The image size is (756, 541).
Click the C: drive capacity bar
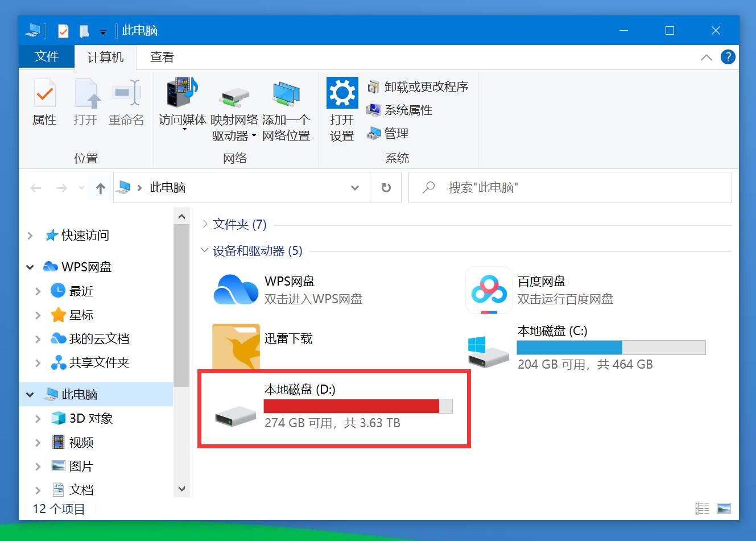tap(610, 346)
